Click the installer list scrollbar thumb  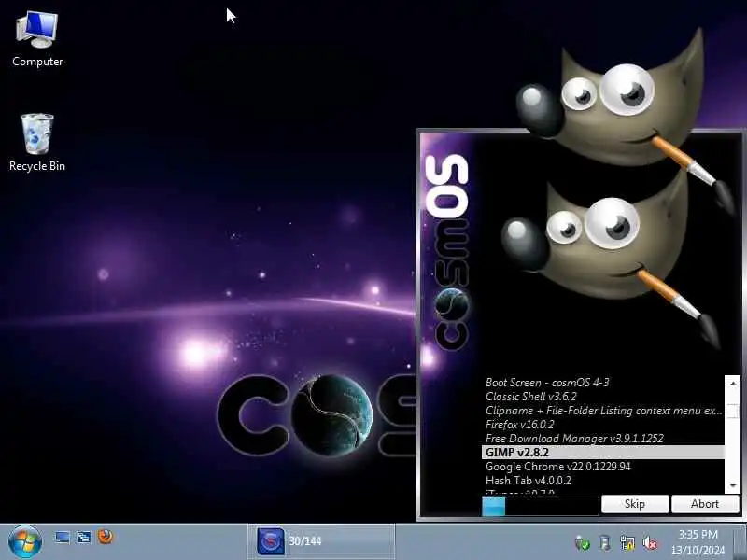pos(733,411)
